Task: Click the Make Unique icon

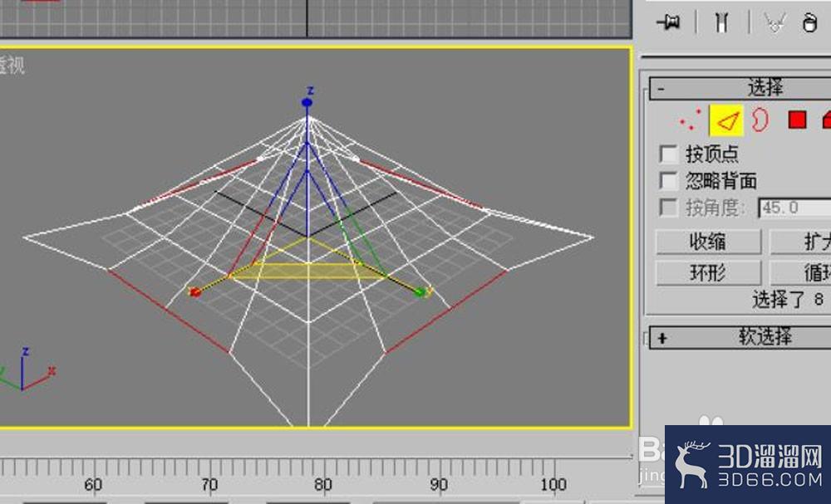Action: pyautogui.click(x=774, y=22)
